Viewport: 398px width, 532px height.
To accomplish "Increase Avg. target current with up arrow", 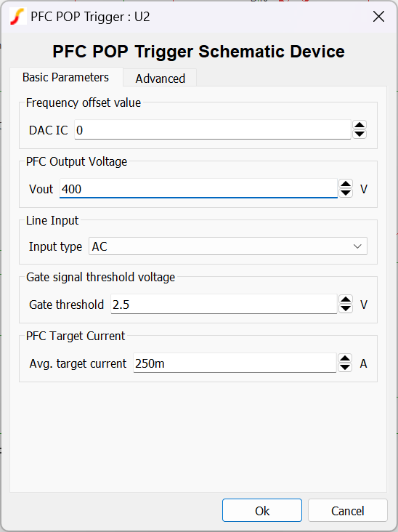I will pyautogui.click(x=345, y=358).
